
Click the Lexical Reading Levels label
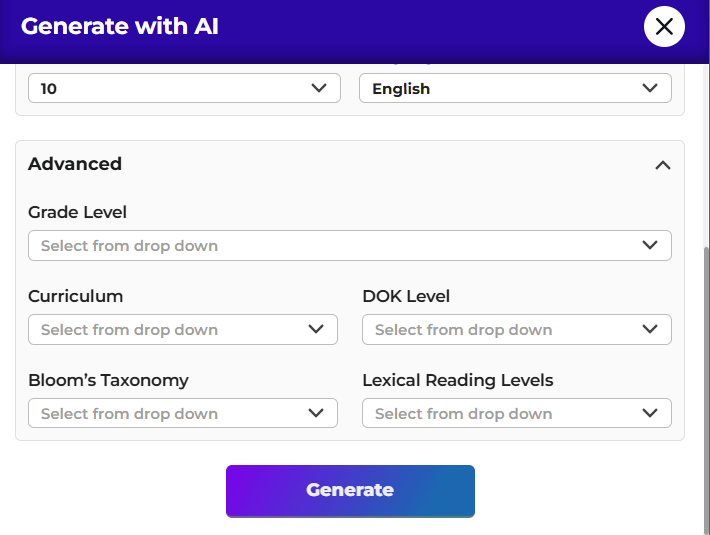tap(458, 381)
